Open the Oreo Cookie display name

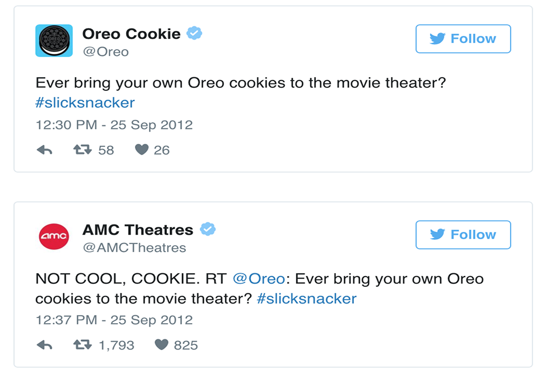(132, 34)
